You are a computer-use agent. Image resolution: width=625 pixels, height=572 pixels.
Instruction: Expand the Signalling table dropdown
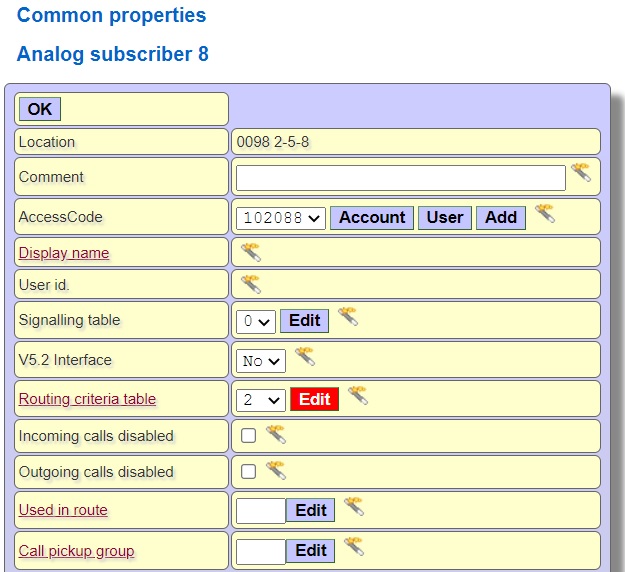coord(255,321)
